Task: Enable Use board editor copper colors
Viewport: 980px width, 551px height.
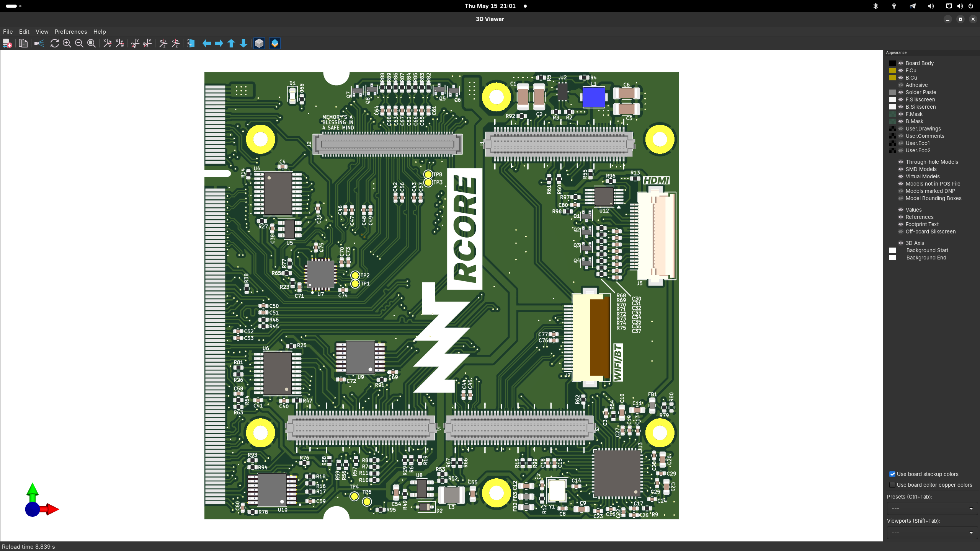Action: [x=892, y=485]
